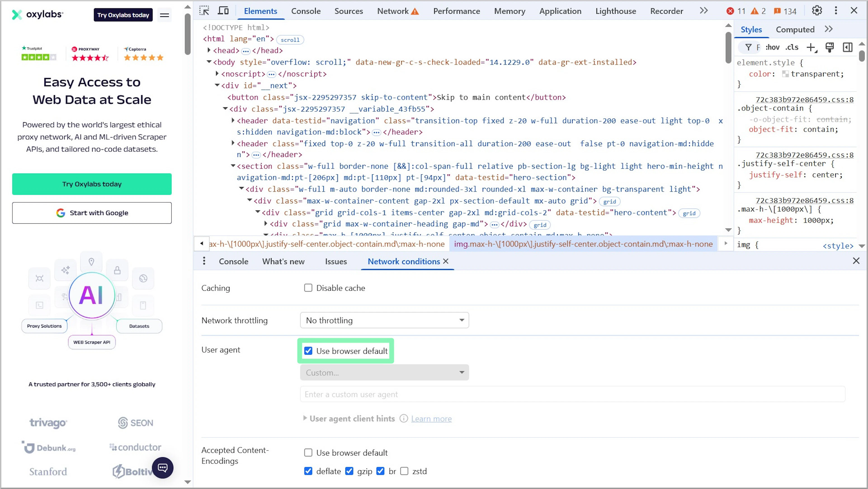868x489 pixels.
Task: Click the breadcrumb scroll-left arrow
Action: click(x=201, y=243)
